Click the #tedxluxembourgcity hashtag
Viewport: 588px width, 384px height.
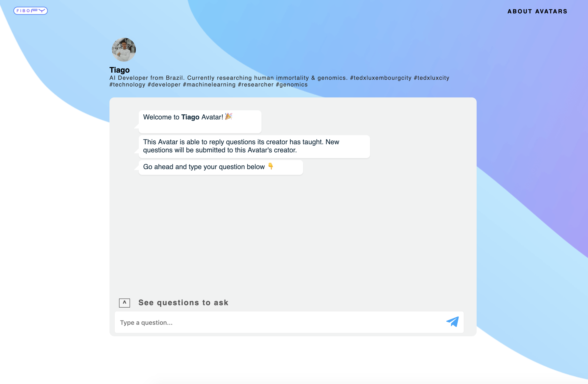click(381, 78)
